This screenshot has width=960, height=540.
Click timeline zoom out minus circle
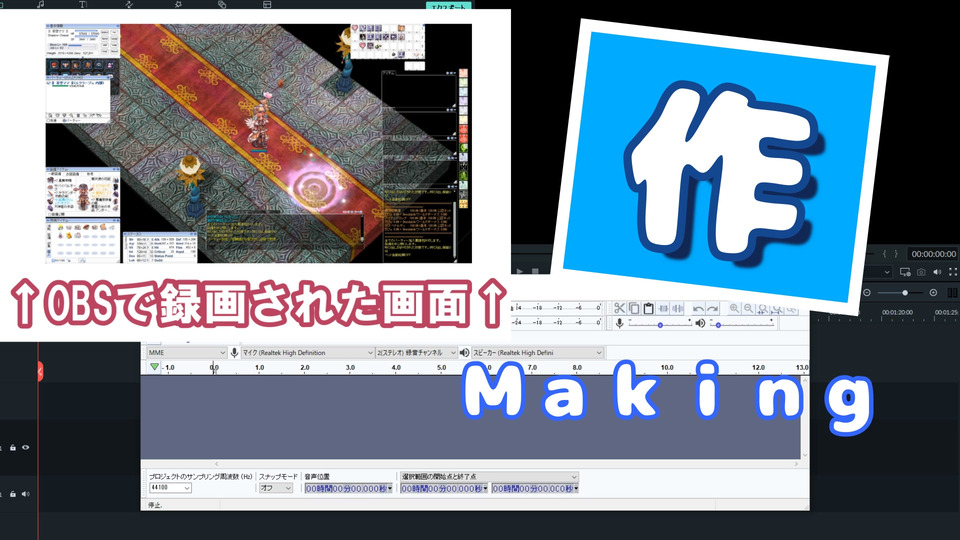click(x=866, y=293)
